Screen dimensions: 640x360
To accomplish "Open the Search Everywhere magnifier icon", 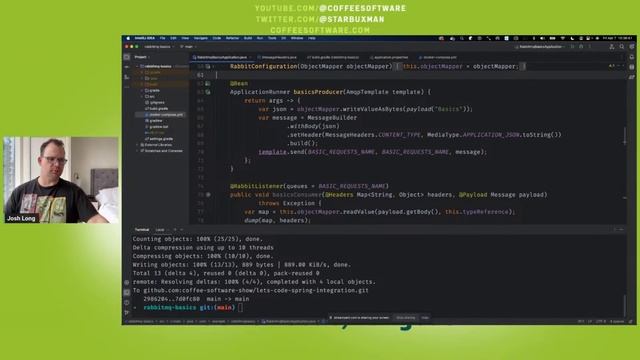I will pyautogui.click(x=622, y=47).
